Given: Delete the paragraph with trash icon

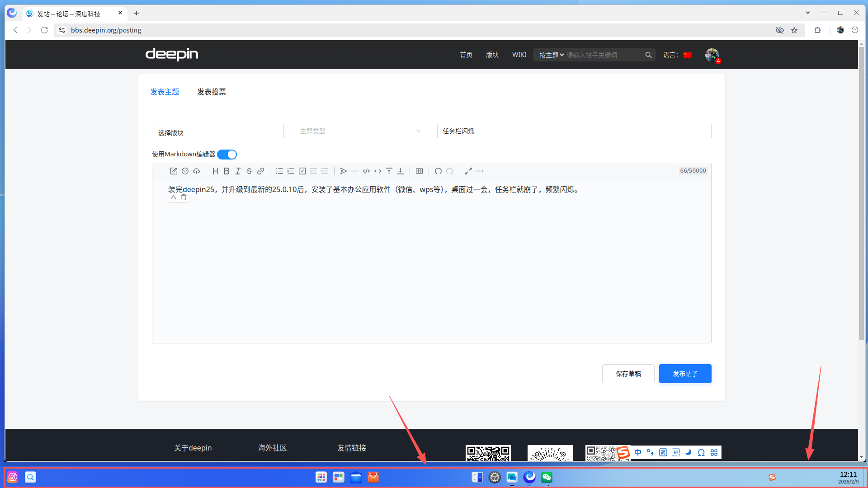Looking at the screenshot, I should 184,197.
